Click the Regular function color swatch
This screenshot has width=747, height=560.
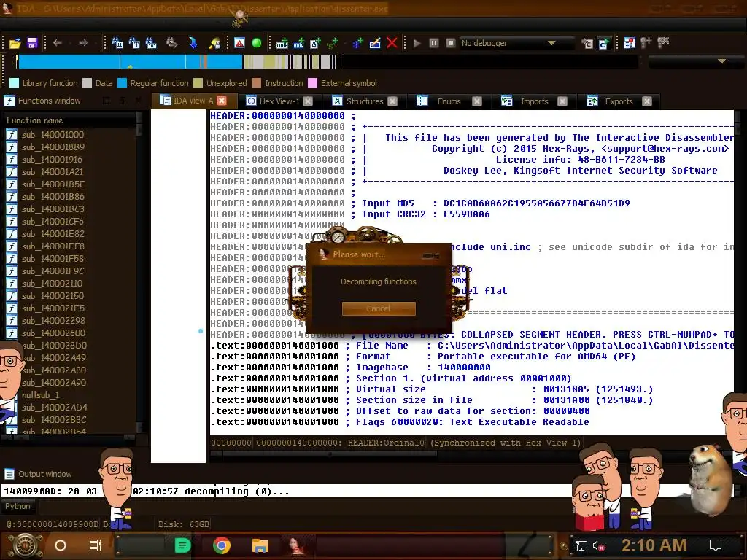click(122, 83)
